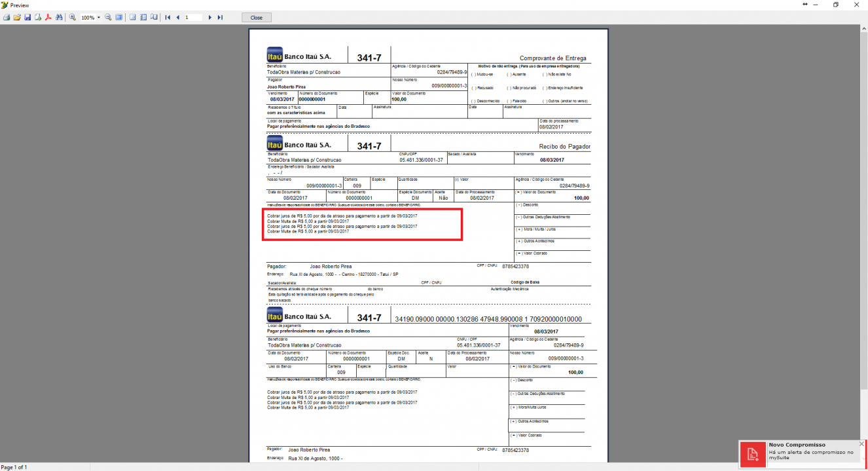Click 'Comprovante de Entrega' heading
868x471 pixels.
click(x=553, y=58)
